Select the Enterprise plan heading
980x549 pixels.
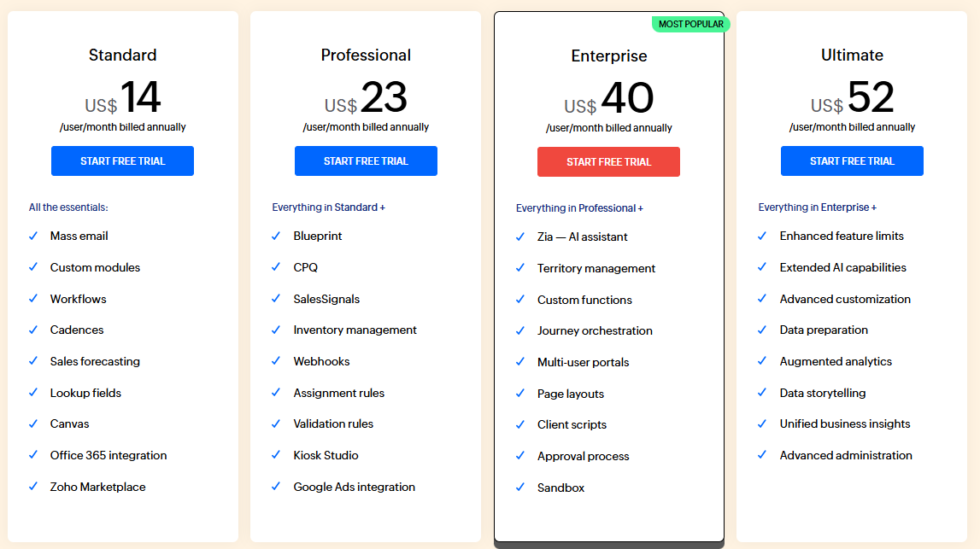pos(608,56)
